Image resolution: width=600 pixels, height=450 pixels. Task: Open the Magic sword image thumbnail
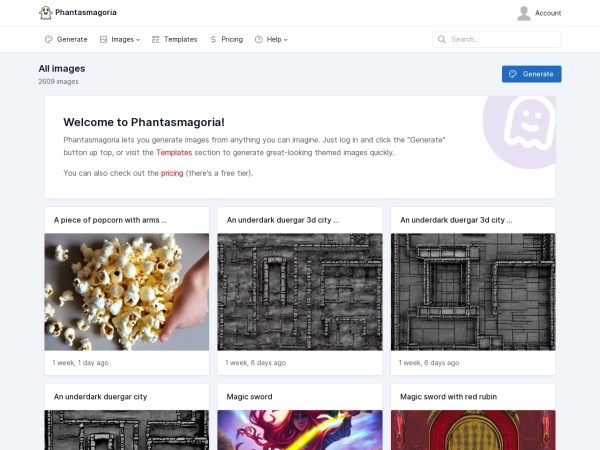(300, 430)
